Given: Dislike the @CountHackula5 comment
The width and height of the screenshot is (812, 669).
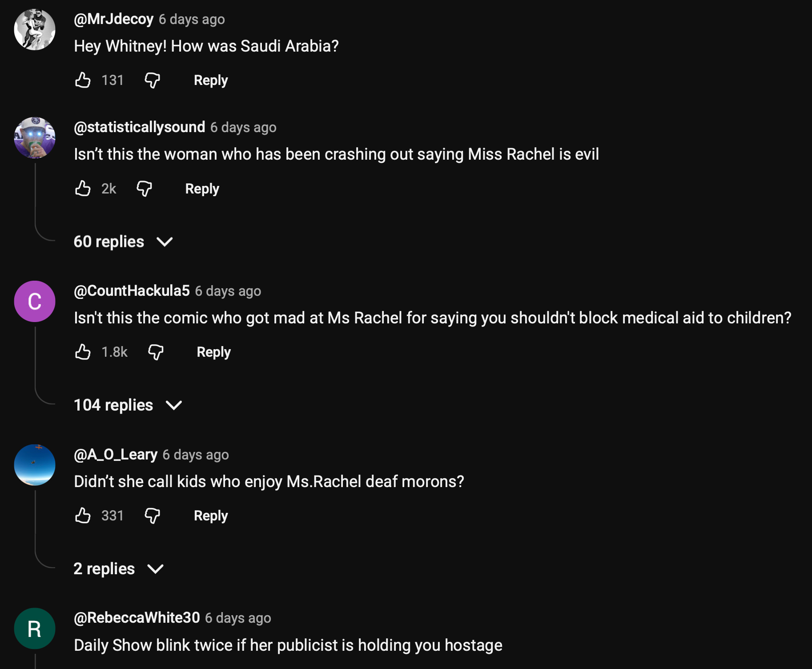Looking at the screenshot, I should (156, 352).
